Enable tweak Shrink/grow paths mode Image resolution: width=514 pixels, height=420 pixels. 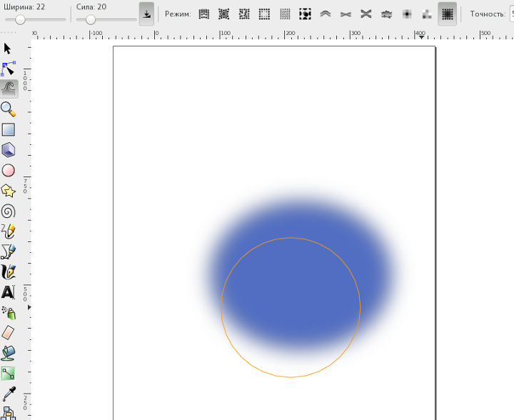346,14
